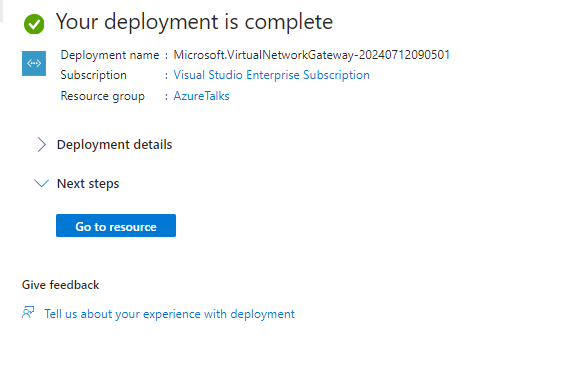Click the Resource group field label
Viewport: 582px width, 379px height.
102,96
